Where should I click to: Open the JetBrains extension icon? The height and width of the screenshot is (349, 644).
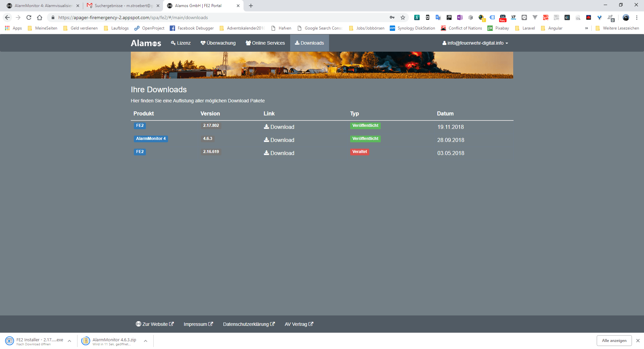(449, 17)
